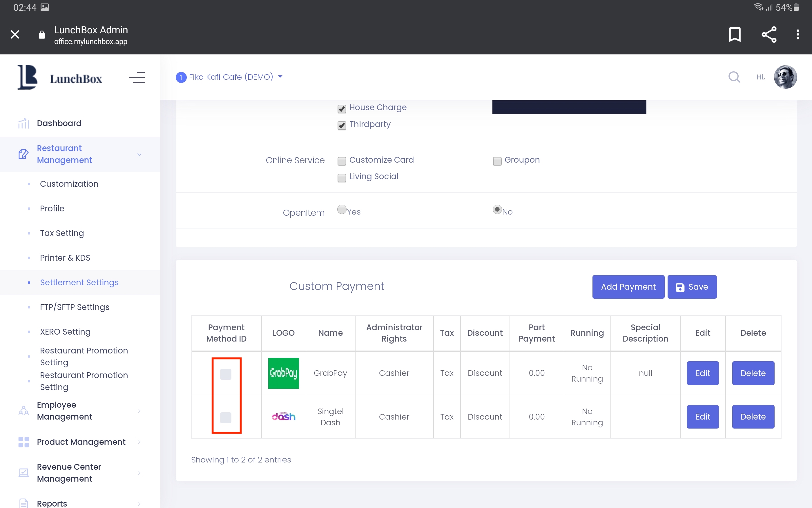Open the browser three-dot overflow menu
812x508 pixels.
pyautogui.click(x=797, y=34)
